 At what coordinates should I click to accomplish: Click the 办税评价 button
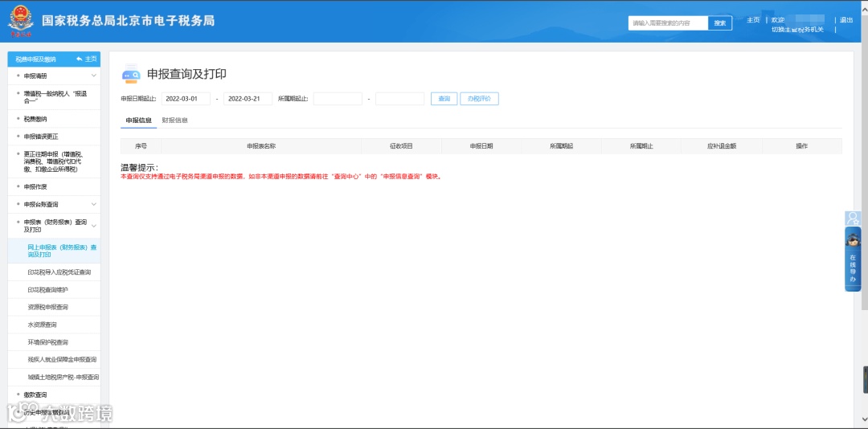point(479,99)
